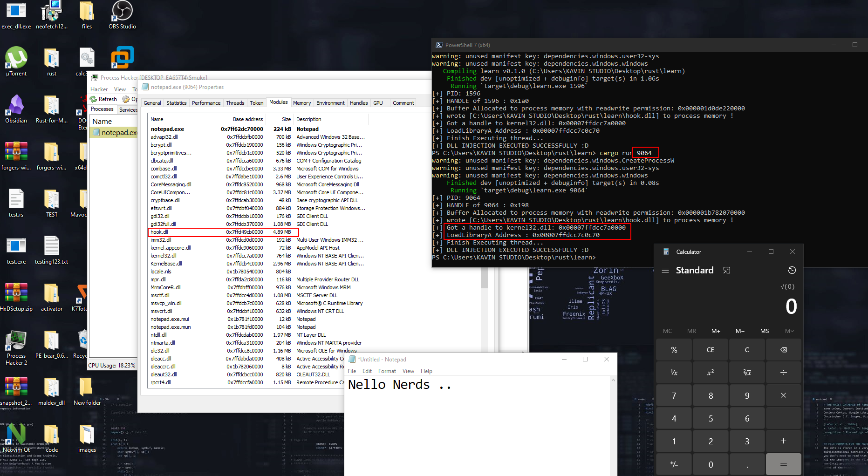
Task: Click the divide button in Calculator
Action: [x=783, y=372]
